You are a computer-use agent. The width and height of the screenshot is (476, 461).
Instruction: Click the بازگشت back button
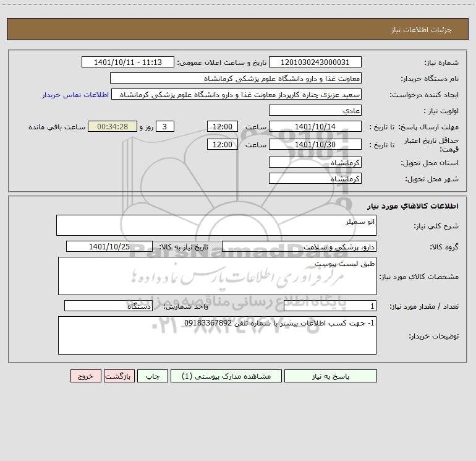pos(119,376)
